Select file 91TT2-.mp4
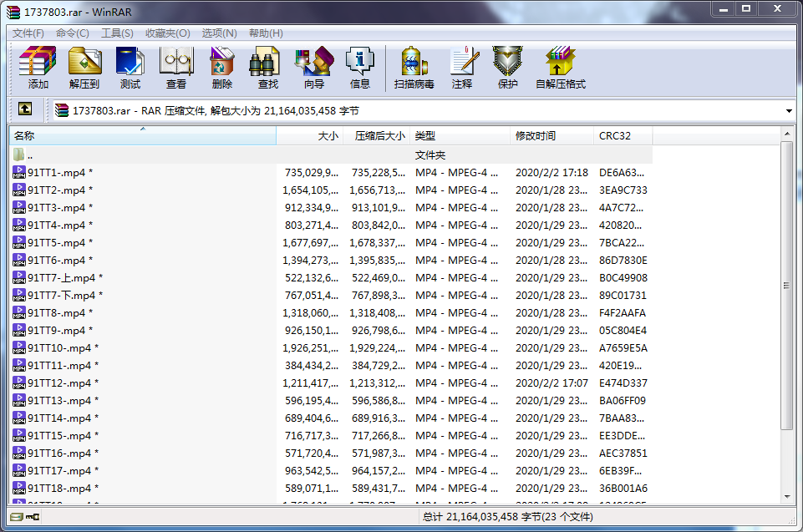Viewport: 803px width, 532px height. (60, 190)
